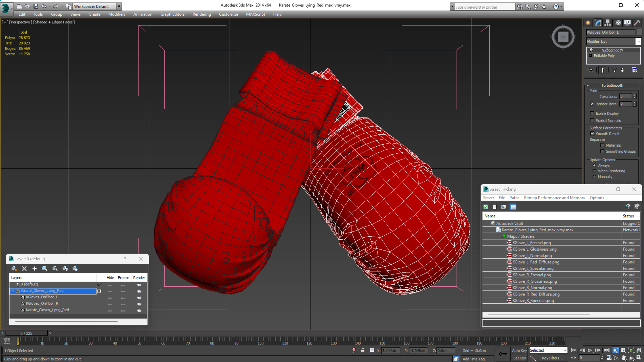The height and width of the screenshot is (362, 644).
Task: Toggle Render for KGloves_OnFloor_R layer row
Action: [139, 304]
